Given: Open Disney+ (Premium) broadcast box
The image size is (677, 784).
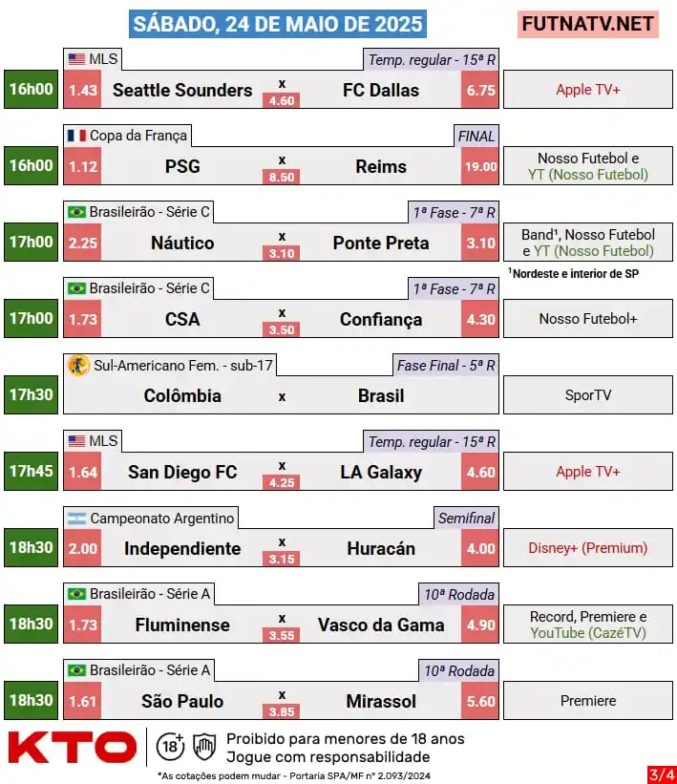Looking at the screenshot, I should click(x=588, y=548).
